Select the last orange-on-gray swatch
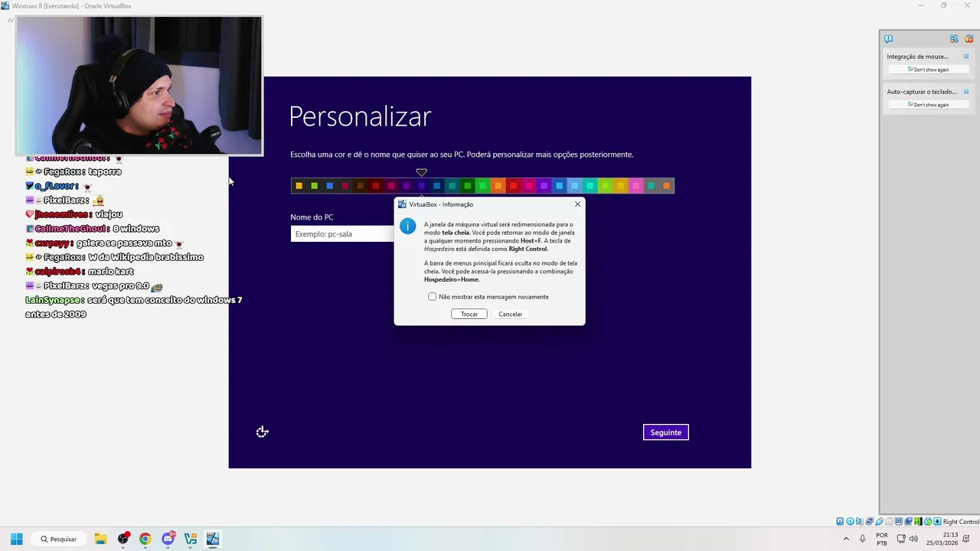The height and width of the screenshot is (551, 980). click(x=667, y=185)
